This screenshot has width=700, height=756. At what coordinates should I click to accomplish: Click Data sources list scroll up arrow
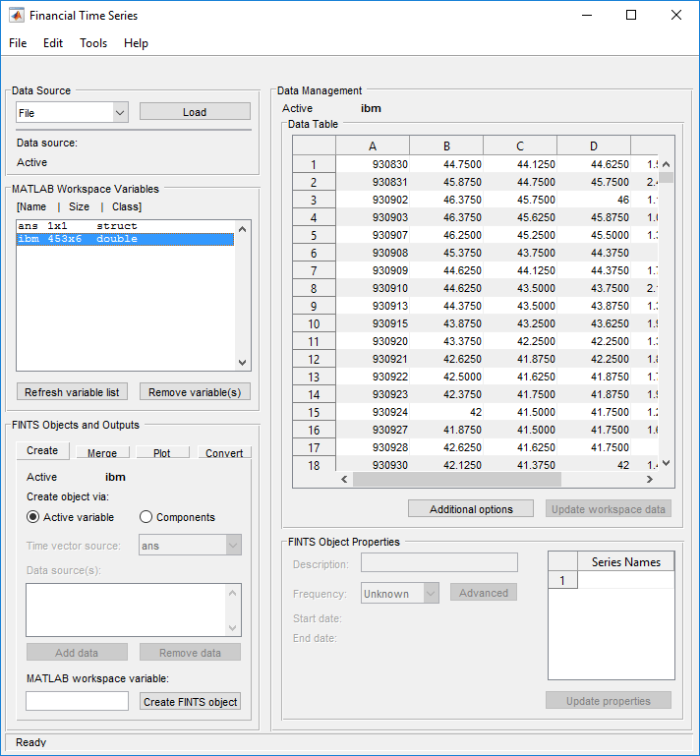[x=233, y=593]
